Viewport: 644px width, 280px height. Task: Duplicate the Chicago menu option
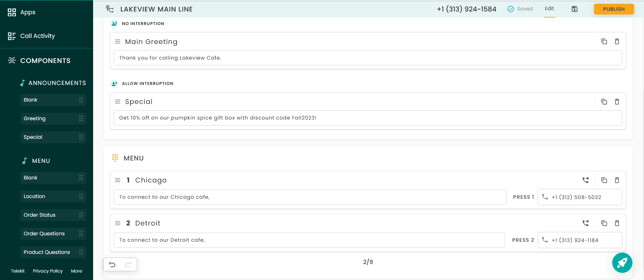click(604, 180)
